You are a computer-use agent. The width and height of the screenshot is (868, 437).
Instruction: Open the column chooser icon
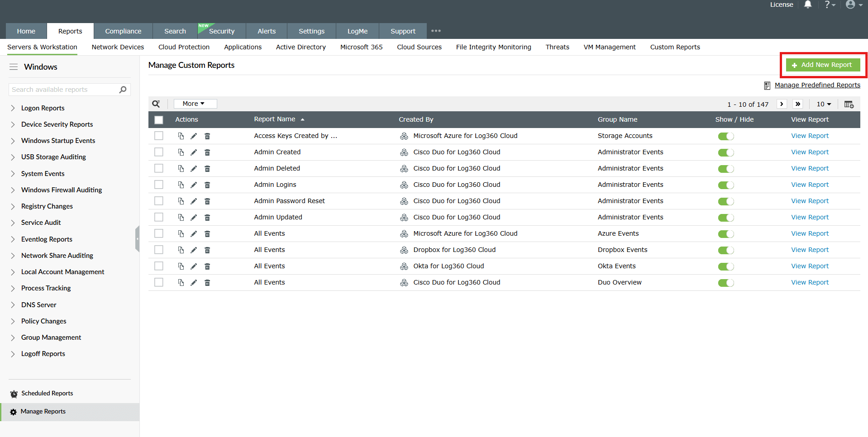[x=849, y=104]
